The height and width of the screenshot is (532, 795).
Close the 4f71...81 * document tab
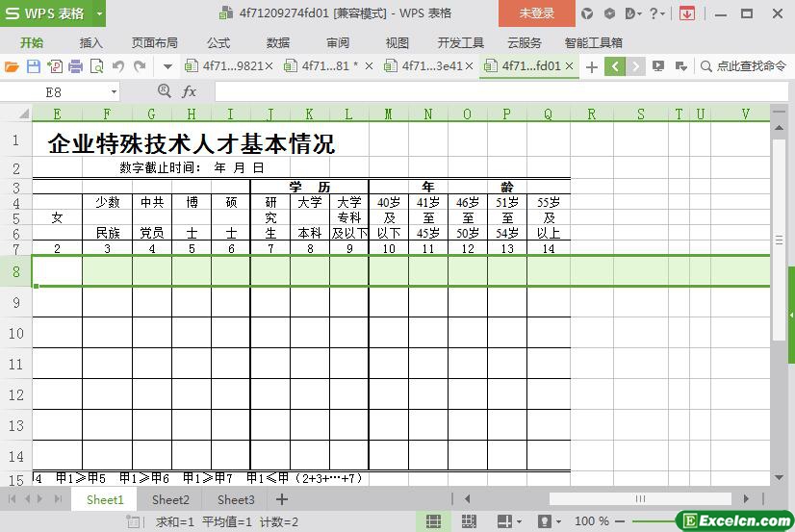(370, 65)
